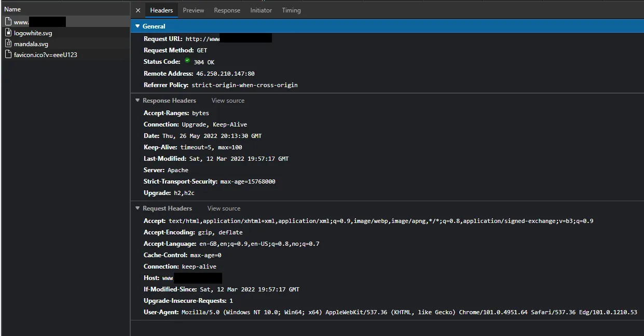Image resolution: width=644 pixels, height=336 pixels.
Task: Collapse the General section triangle
Action: click(138, 26)
